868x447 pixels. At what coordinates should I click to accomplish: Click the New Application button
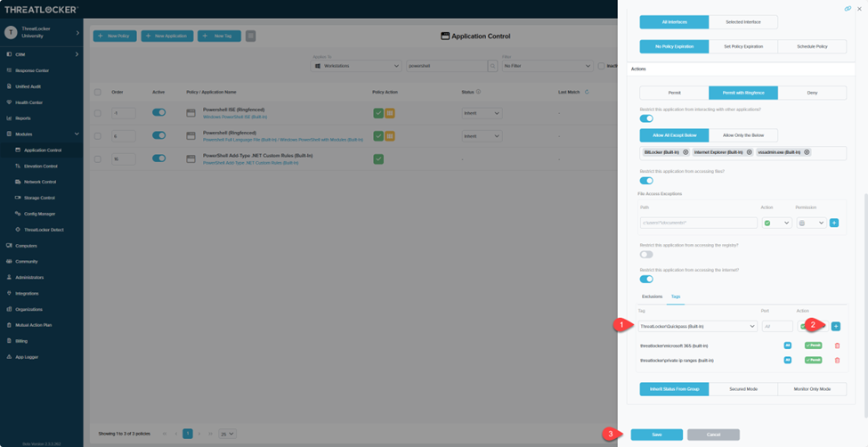167,36
